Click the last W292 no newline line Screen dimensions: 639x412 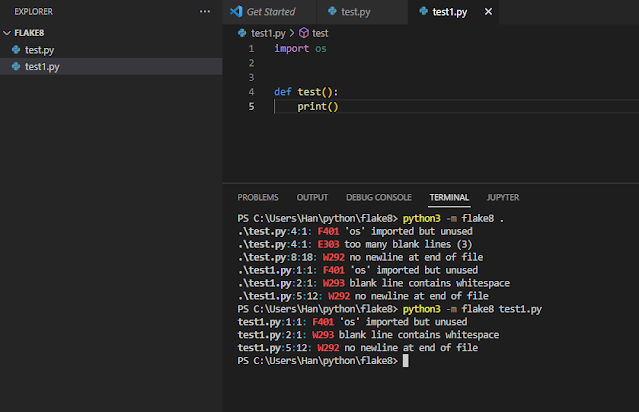(358, 348)
